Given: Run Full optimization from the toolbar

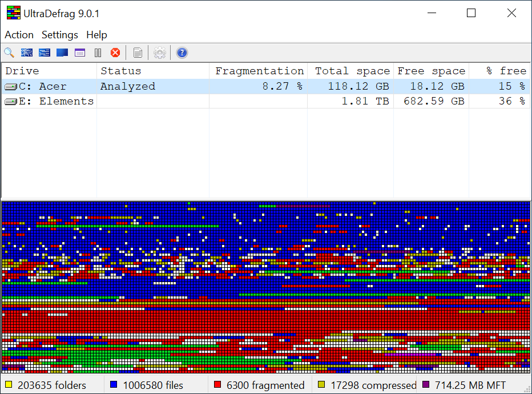Looking at the screenshot, I should click(62, 53).
